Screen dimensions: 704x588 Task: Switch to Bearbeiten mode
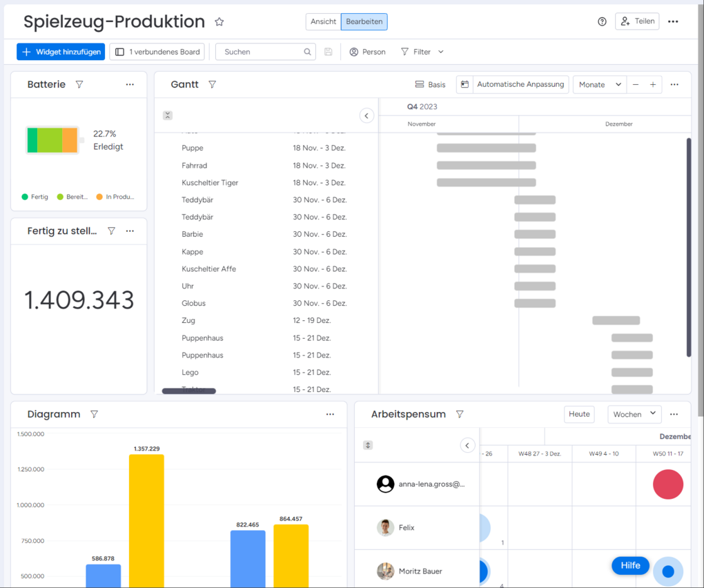pos(364,21)
